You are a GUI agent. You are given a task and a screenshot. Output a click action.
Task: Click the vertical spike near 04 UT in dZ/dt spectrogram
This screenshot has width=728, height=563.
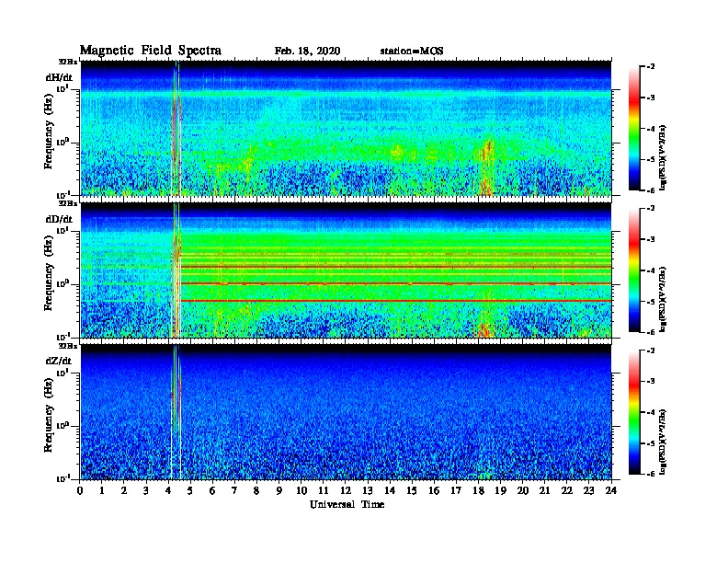[176, 412]
